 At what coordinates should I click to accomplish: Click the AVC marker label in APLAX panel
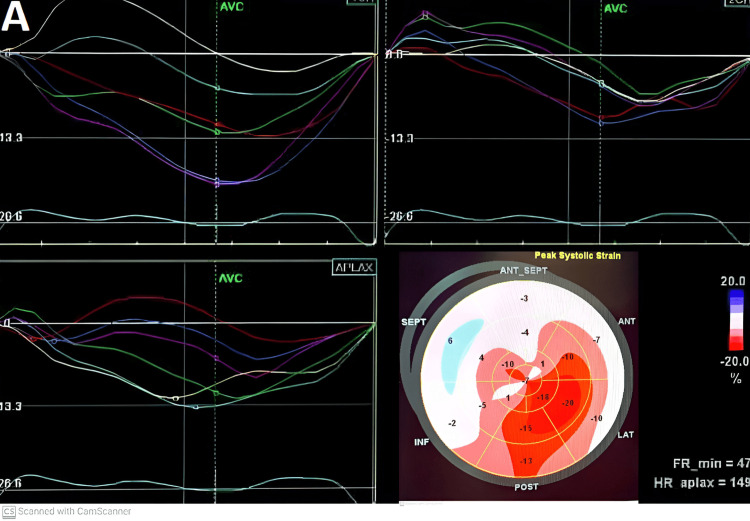click(x=231, y=278)
